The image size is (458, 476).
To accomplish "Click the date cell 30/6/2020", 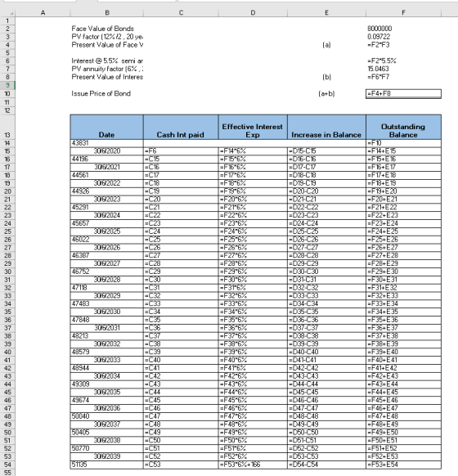I will click(x=107, y=151).
